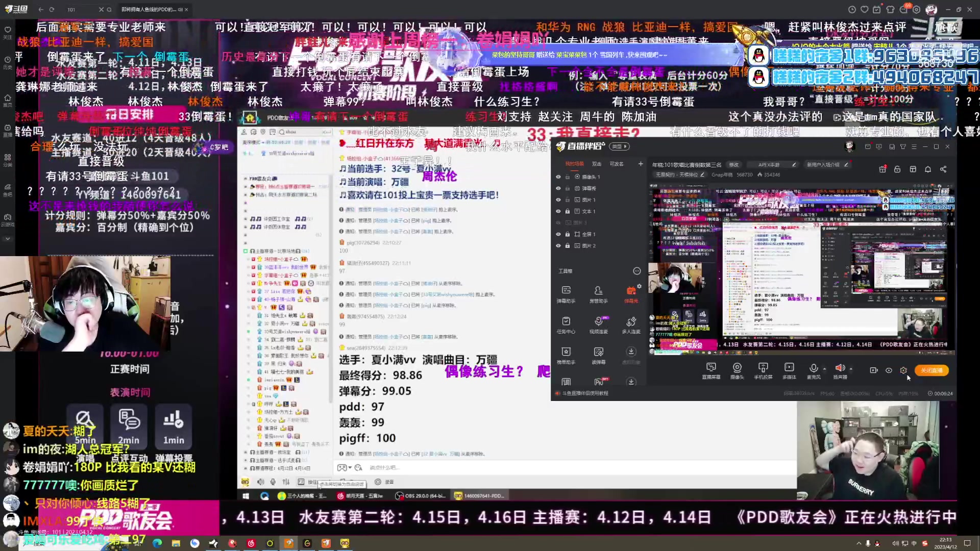The width and height of the screenshot is (980, 551).
Task: Hide the 图片 2 source
Action: 558,246
